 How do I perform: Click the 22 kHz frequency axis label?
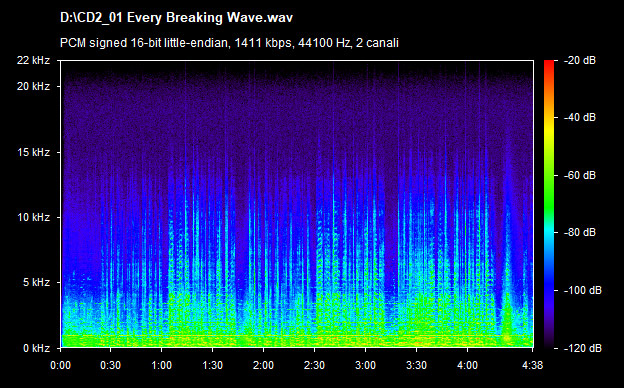click(33, 60)
